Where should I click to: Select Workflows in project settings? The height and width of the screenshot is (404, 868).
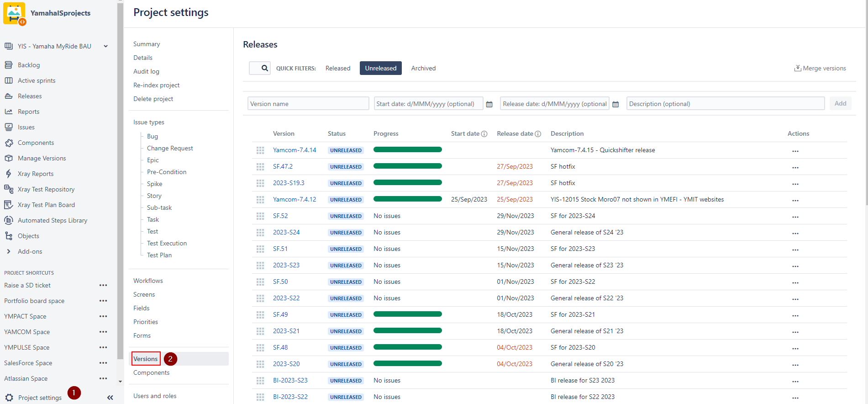(148, 281)
